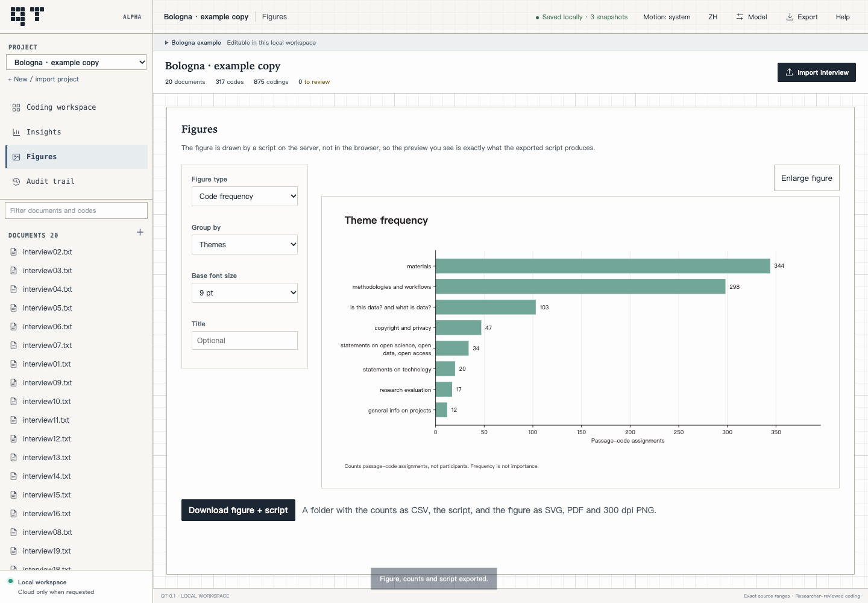Toggle language to ZH

(x=712, y=17)
